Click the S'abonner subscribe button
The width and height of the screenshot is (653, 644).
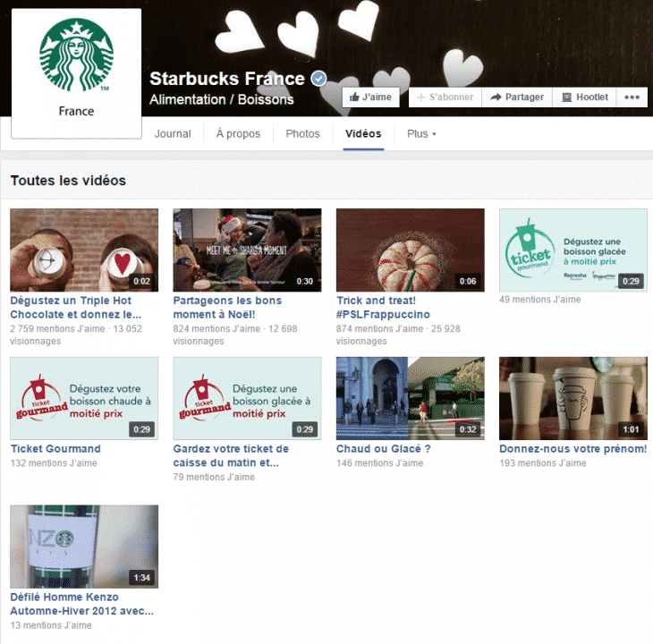[x=445, y=97]
